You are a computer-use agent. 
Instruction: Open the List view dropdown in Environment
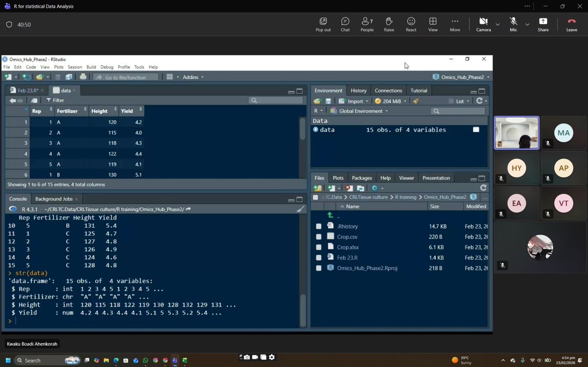(459, 101)
